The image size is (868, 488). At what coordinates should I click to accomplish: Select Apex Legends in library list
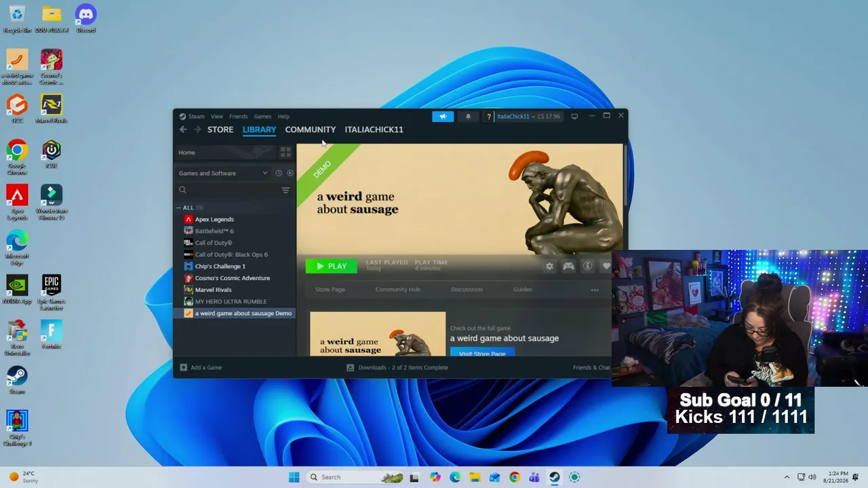(x=214, y=220)
